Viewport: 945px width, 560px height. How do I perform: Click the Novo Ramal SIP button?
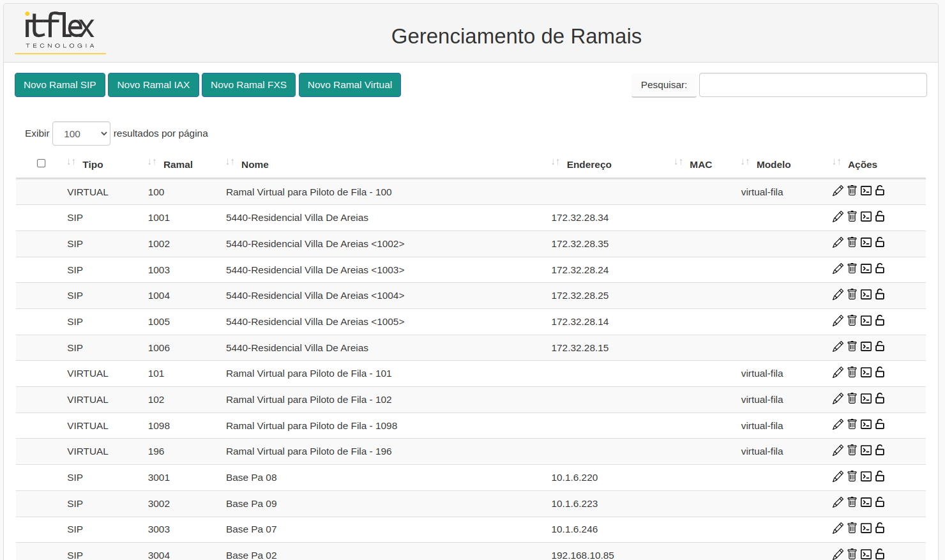(60, 85)
